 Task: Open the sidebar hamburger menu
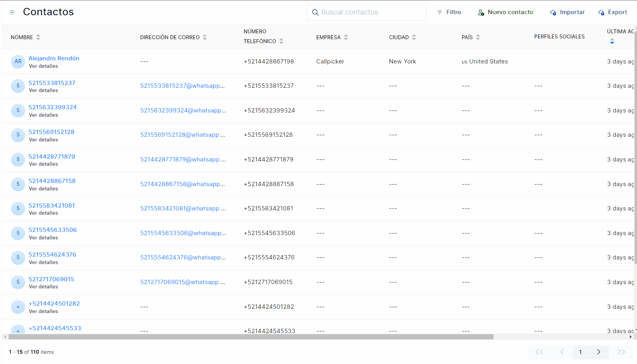pyautogui.click(x=12, y=12)
